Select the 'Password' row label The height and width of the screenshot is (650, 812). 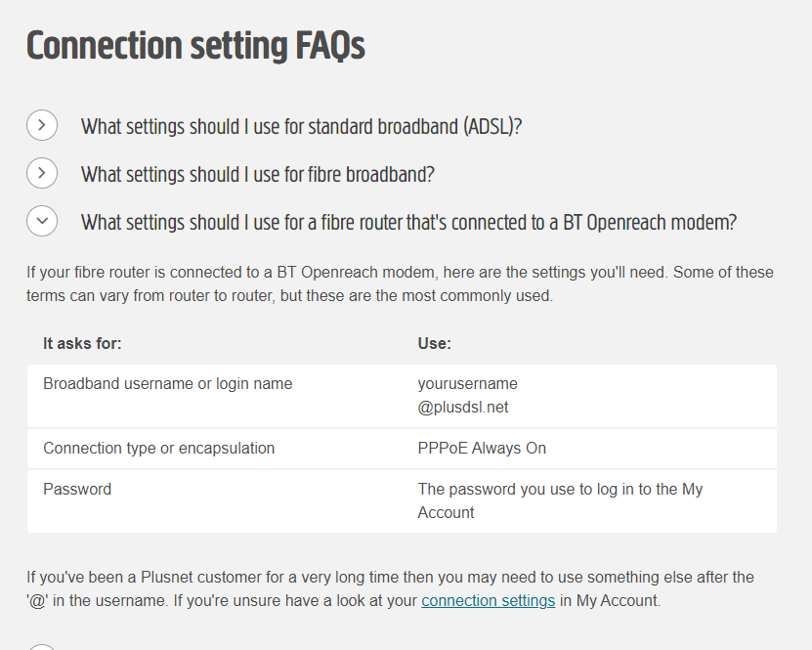pyautogui.click(x=77, y=490)
